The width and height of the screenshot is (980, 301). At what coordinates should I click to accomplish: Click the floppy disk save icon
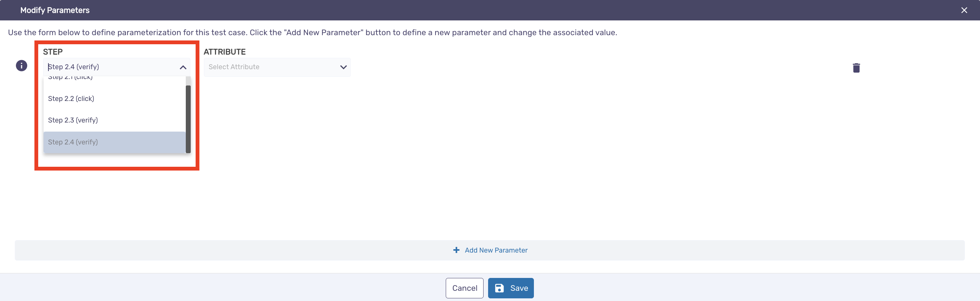tap(499, 288)
